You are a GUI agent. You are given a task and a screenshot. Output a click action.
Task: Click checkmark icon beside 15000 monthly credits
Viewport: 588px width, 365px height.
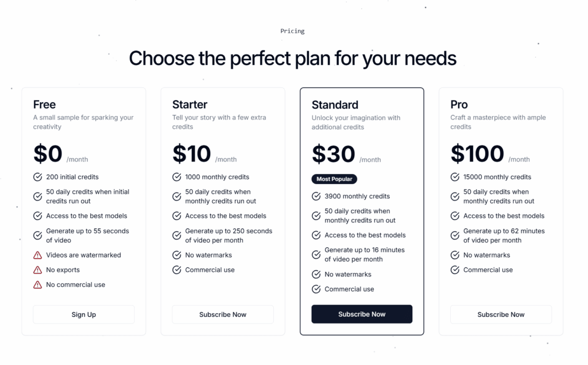click(x=455, y=177)
